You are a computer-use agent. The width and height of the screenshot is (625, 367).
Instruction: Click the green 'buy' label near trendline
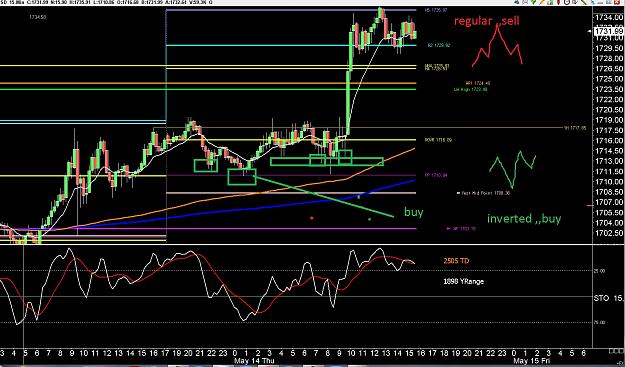[413, 212]
